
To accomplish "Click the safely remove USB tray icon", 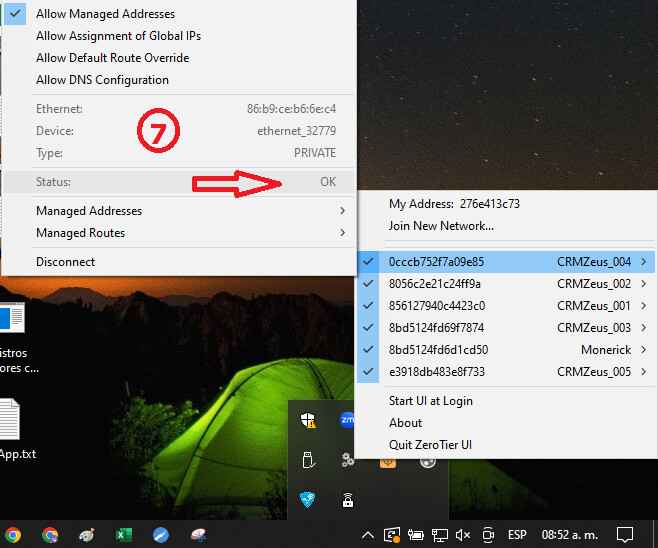I will [x=308, y=460].
